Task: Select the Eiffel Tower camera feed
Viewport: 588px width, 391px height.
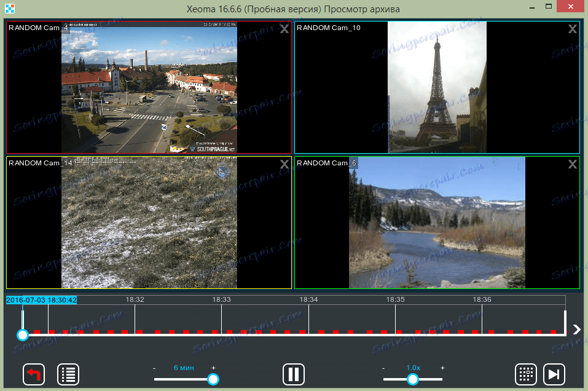Action: [x=437, y=87]
